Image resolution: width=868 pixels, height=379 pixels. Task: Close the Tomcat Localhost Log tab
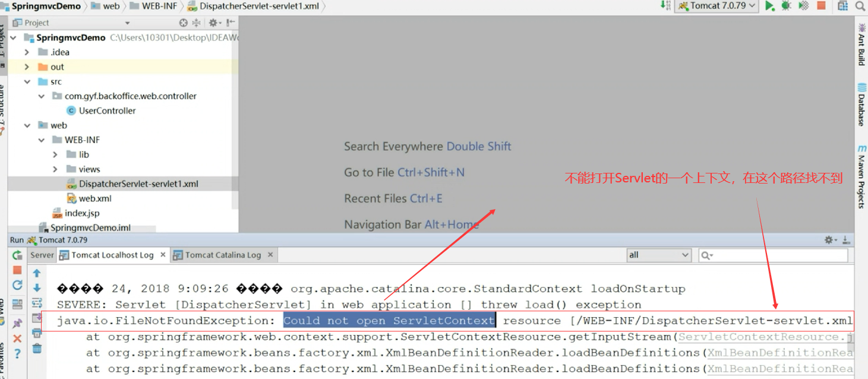pyautogui.click(x=163, y=255)
